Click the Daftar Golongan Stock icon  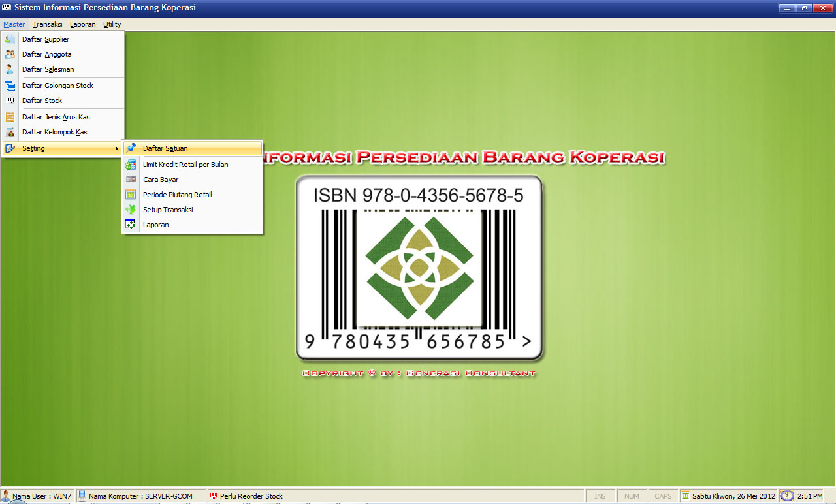(x=10, y=86)
